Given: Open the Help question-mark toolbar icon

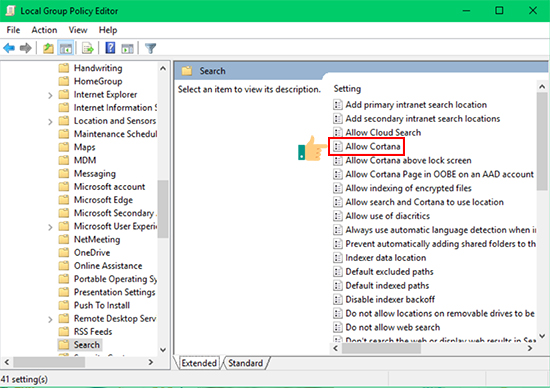Looking at the screenshot, I should 110,48.
